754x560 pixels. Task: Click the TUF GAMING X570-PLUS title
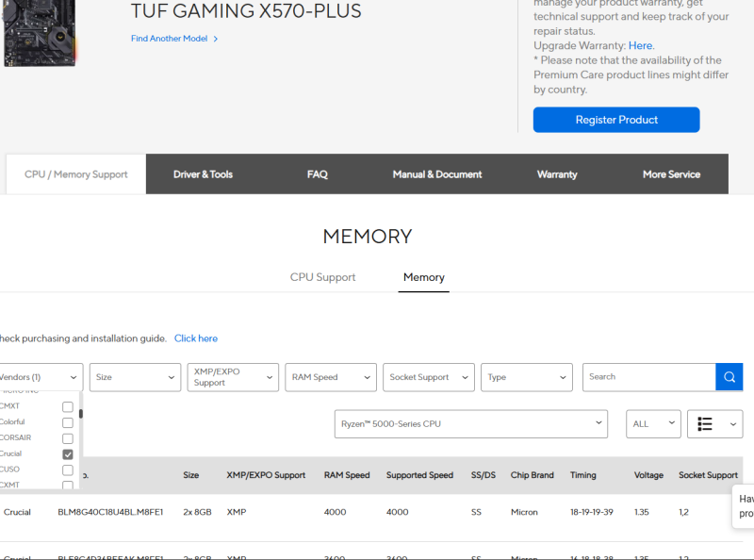click(x=246, y=10)
